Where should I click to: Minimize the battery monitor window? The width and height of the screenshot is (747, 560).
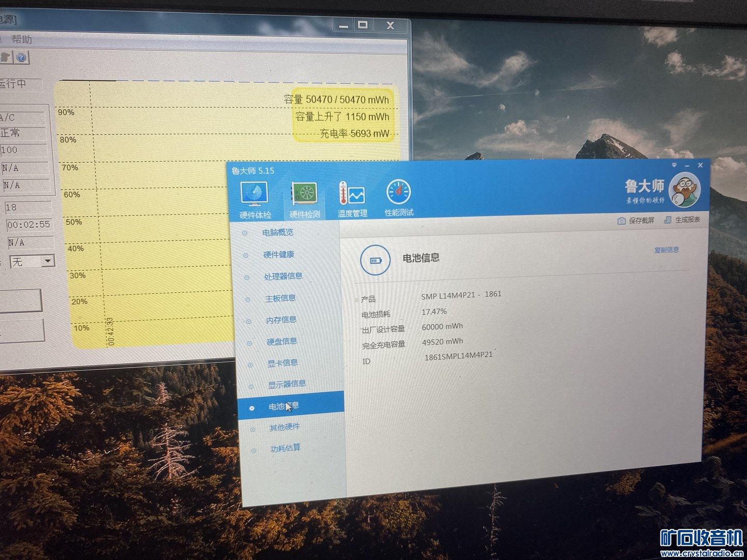click(343, 25)
